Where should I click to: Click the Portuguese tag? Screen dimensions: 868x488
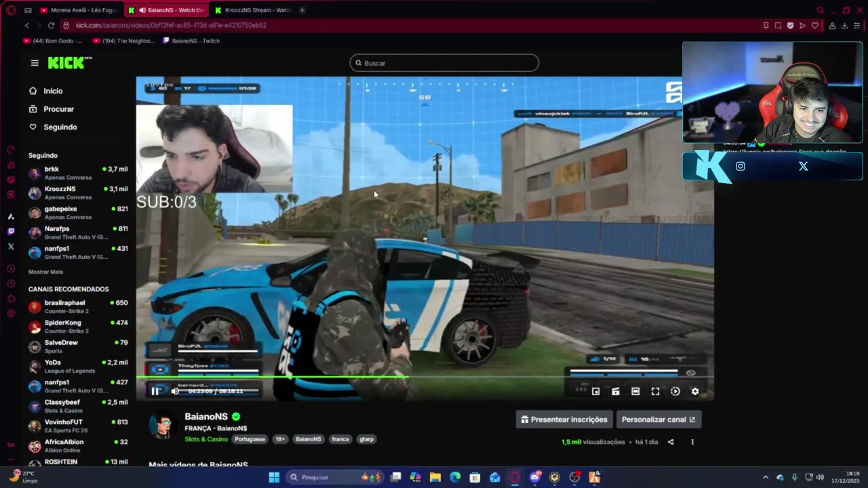[x=250, y=439]
